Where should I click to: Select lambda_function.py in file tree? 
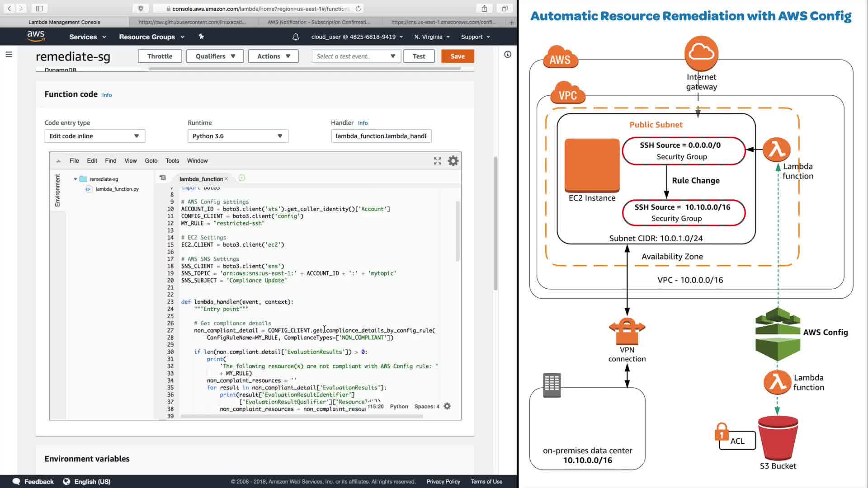(x=117, y=189)
